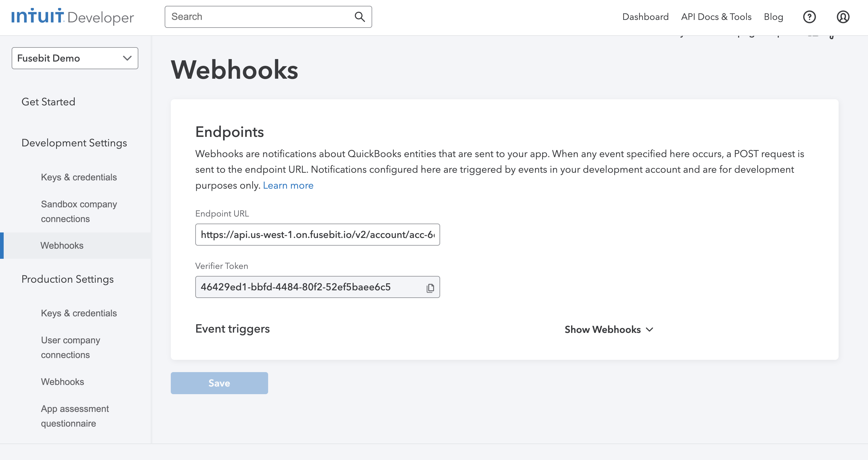Click the Endpoint URL input field

pos(317,235)
